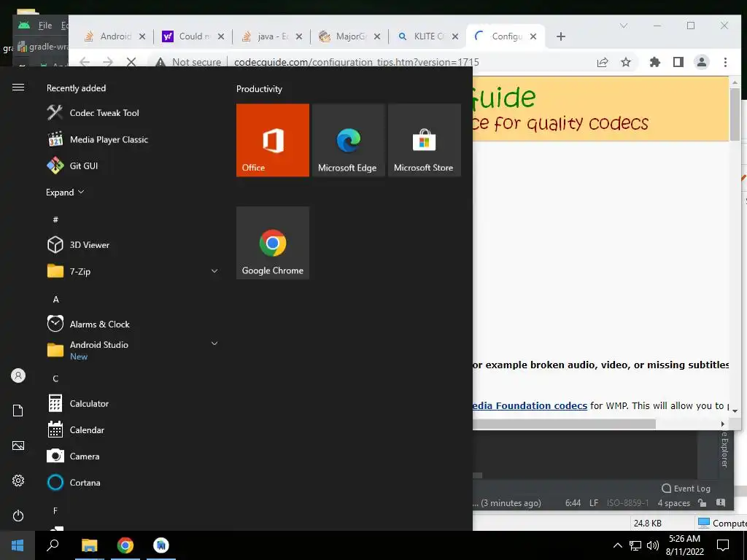
Task: Click the Chrome address bar URL
Action: [x=356, y=62]
